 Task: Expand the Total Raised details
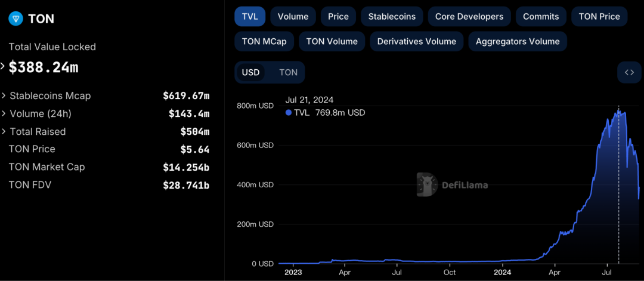pyautogui.click(x=5, y=131)
